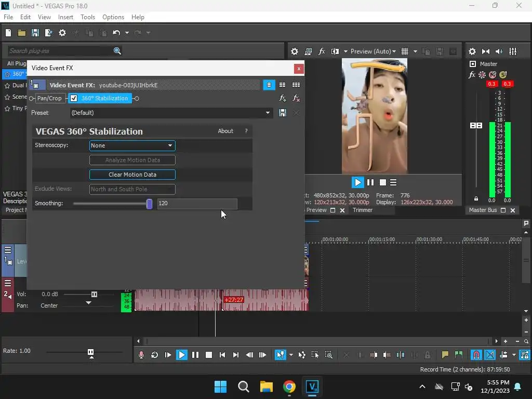This screenshot has height=399, width=532.
Task: Switch FX window to three-column grid view
Action: pos(296,85)
